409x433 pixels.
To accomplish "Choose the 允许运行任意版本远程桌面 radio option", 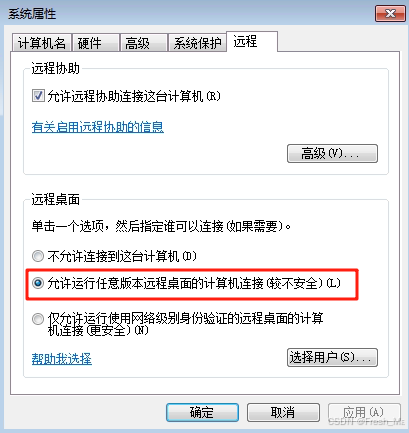I will click(x=38, y=283).
